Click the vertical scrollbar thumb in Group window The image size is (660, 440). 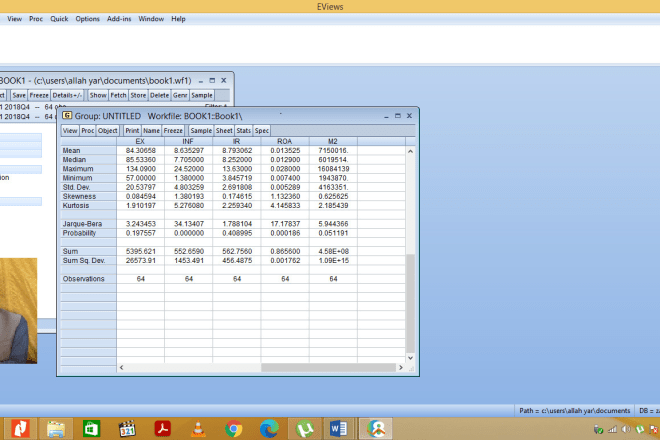point(410,303)
